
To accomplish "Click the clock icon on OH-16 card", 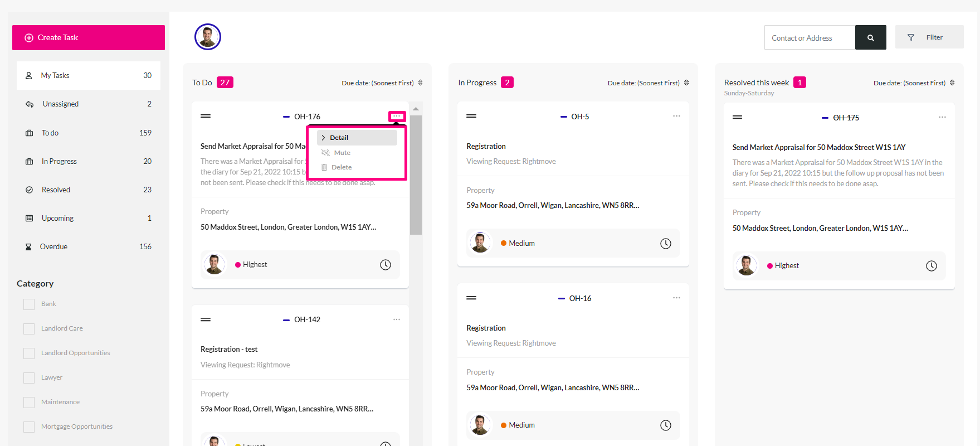I will (x=666, y=425).
